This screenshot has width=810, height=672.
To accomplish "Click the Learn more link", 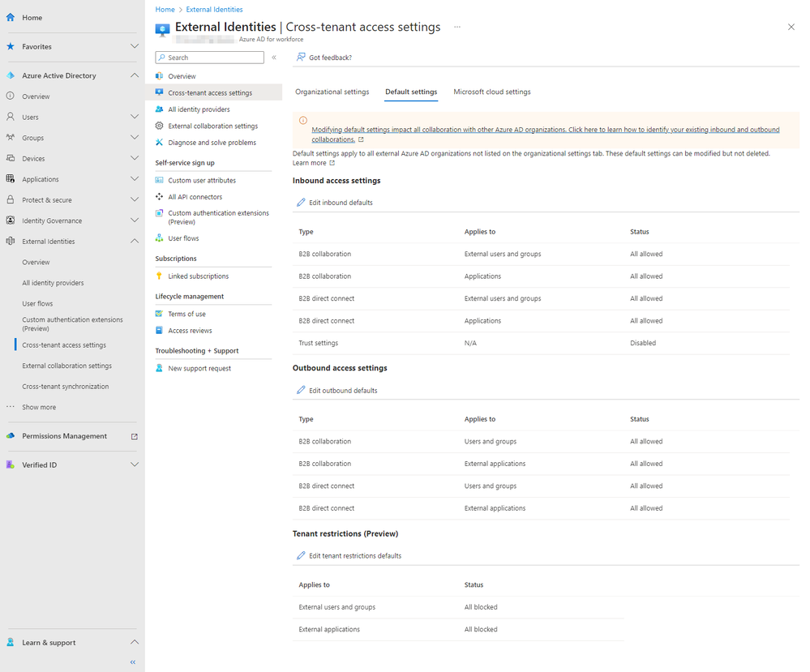I will tap(310, 163).
